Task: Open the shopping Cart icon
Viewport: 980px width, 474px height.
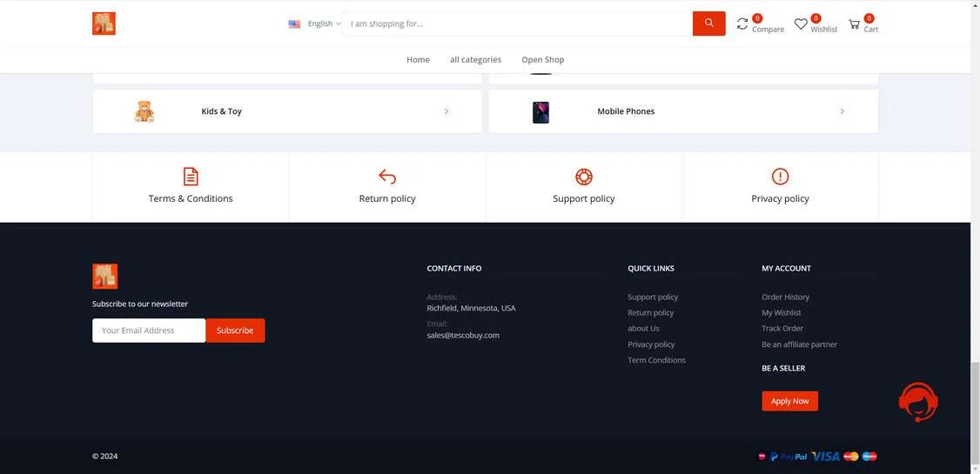Action: coord(854,24)
